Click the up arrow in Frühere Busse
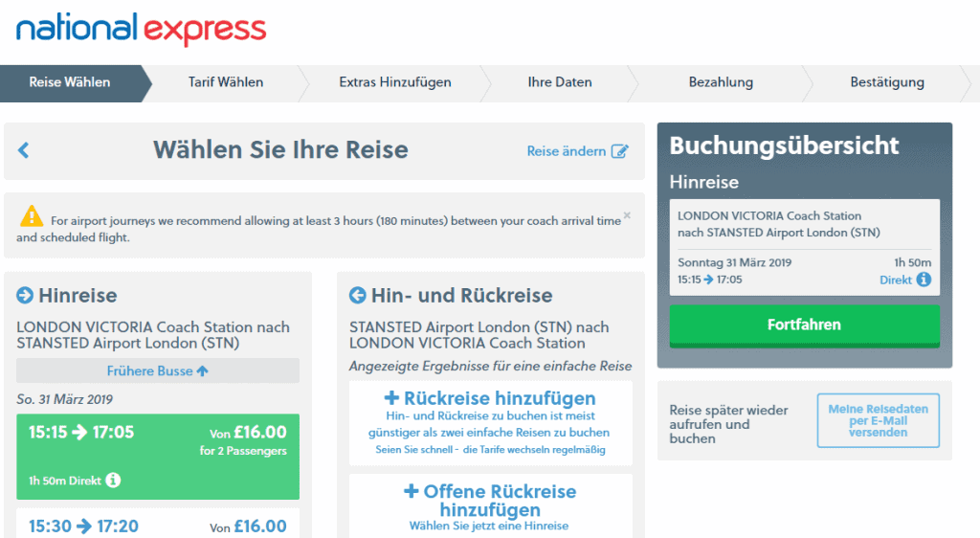This screenshot has height=538, width=980. point(203,370)
